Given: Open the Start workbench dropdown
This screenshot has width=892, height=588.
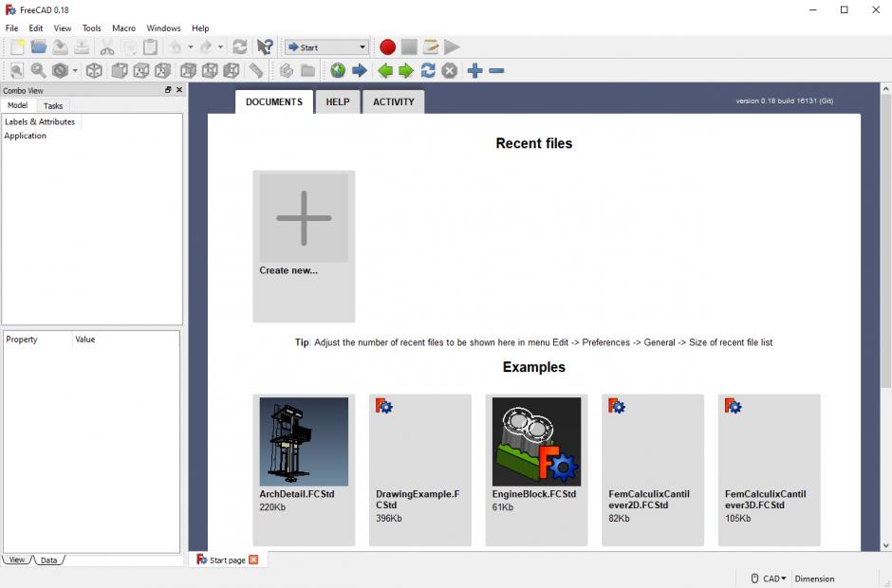Looking at the screenshot, I should [x=327, y=47].
